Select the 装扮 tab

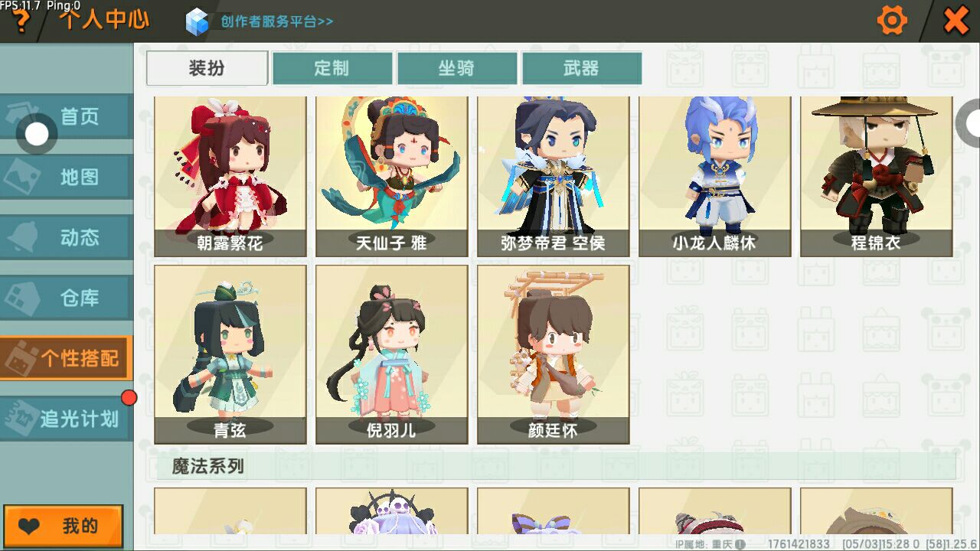tap(207, 68)
